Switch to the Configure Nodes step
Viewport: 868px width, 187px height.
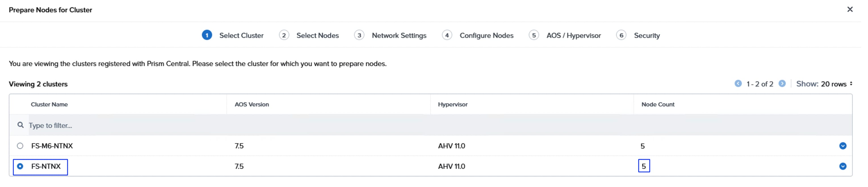[x=486, y=36]
